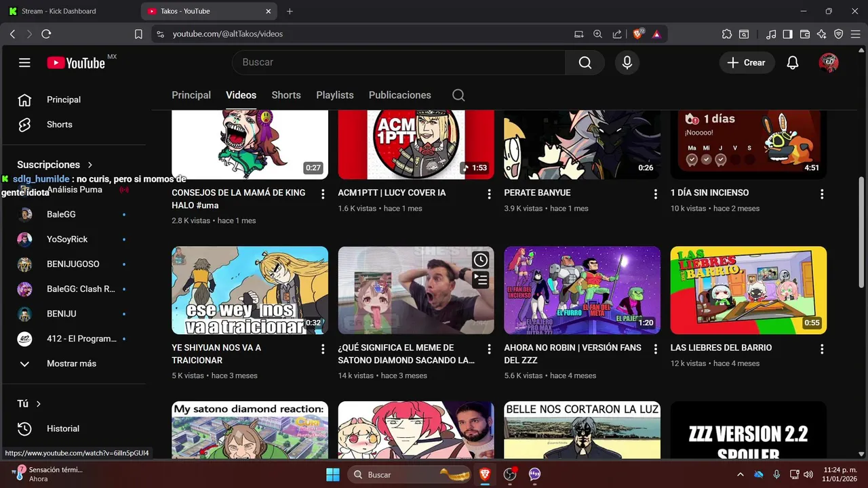Open a new browser tab
This screenshot has width=868, height=488.
[290, 11]
